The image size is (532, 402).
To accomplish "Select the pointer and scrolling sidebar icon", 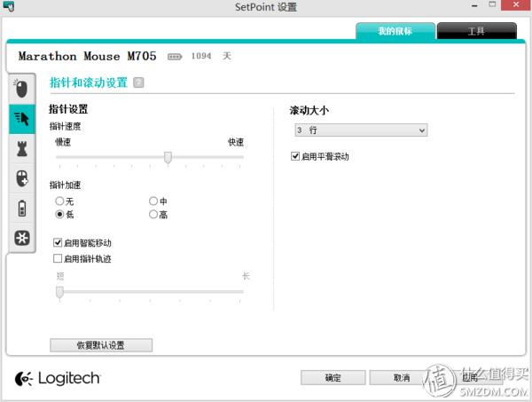I will click(x=21, y=119).
